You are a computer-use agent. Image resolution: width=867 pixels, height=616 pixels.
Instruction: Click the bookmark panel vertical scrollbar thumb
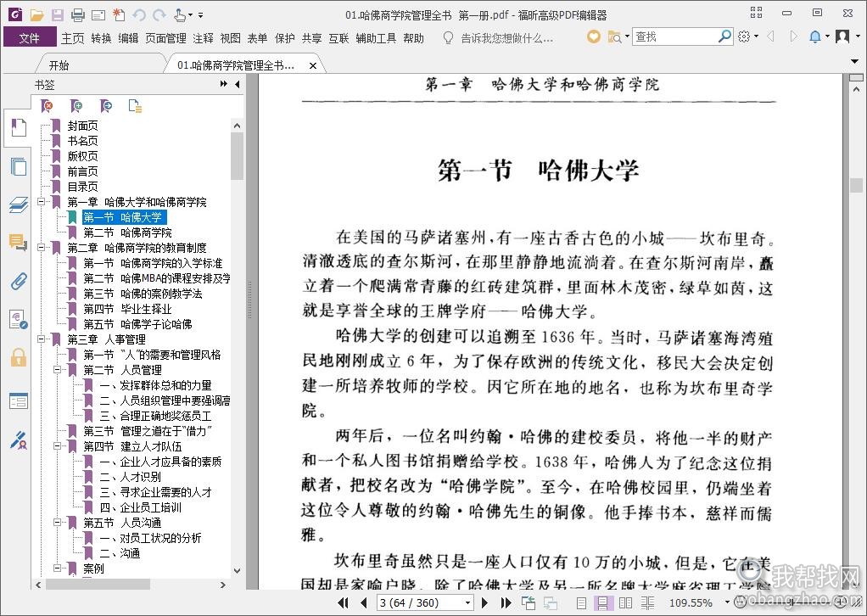pyautogui.click(x=238, y=156)
